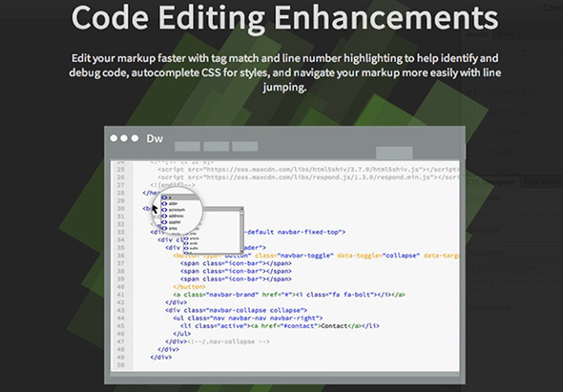Click the '<![endif]-->' comment line

(x=173, y=185)
